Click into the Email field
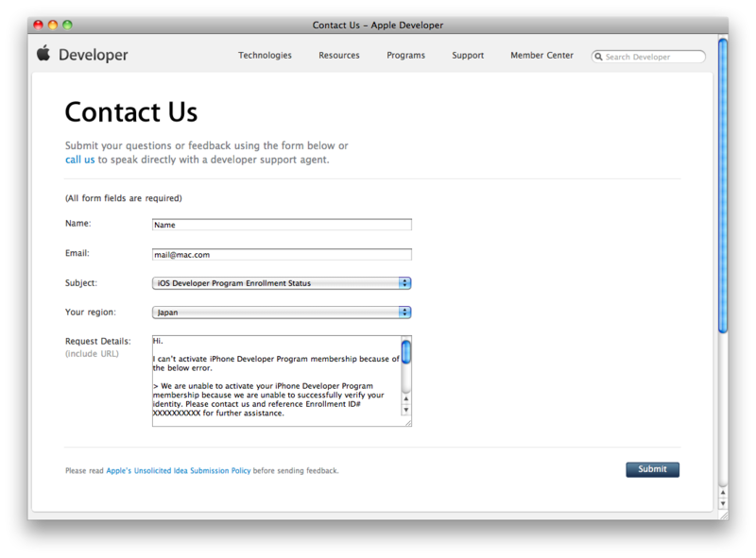This screenshot has width=756, height=558. (x=282, y=254)
